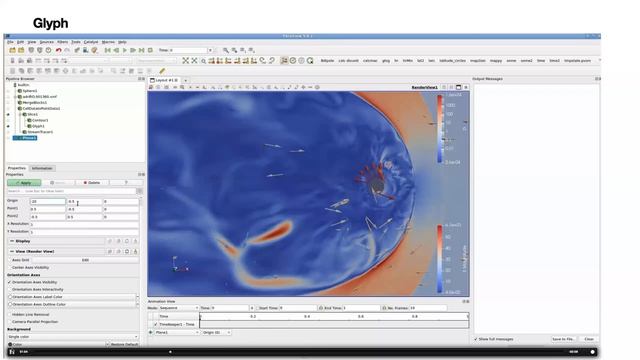Collapse the View (Render View) section
The width and height of the screenshot is (640, 360).
12,251
